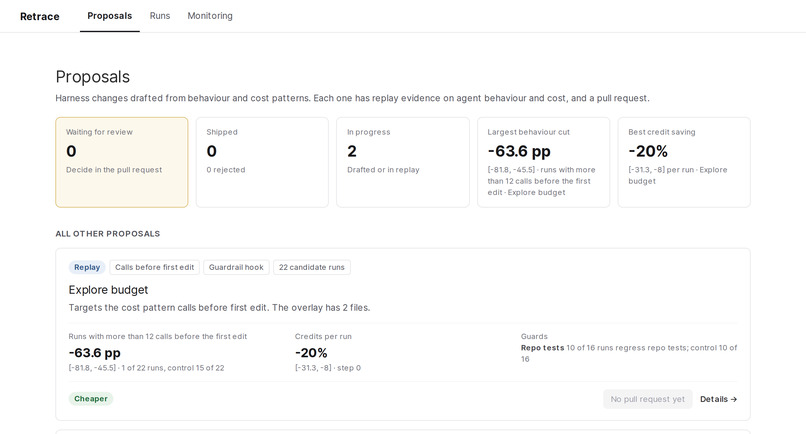
Task: Click the ALL OTHER PROPOSALS heading
Action: click(108, 233)
